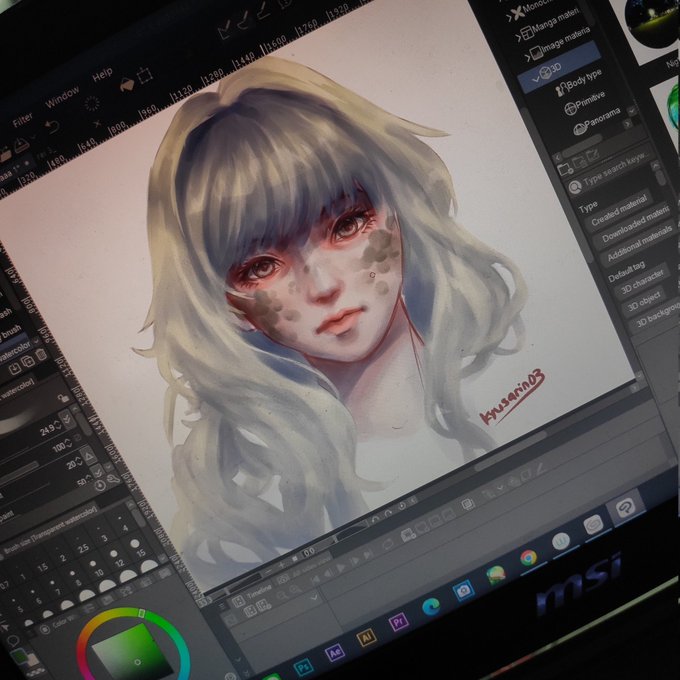
Task: Open the timeline selection dropdown chevron
Action: tap(314, 597)
